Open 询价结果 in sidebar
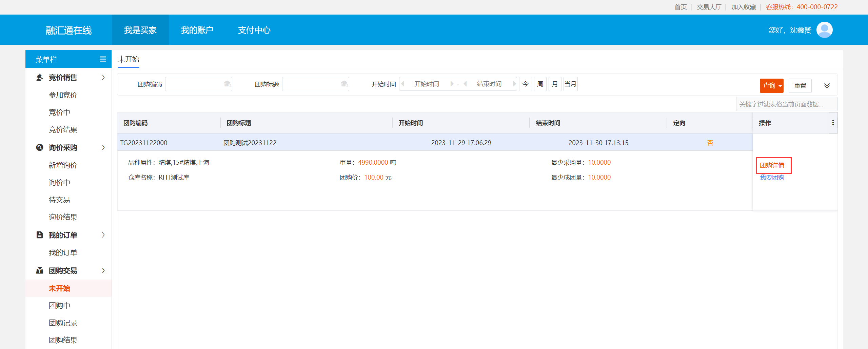Screen dimensions: 868x349 coord(63,217)
